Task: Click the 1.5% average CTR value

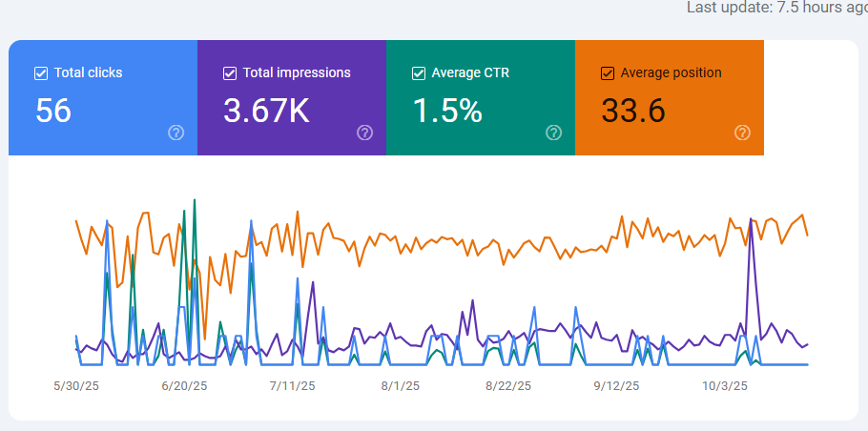Action: (x=446, y=111)
